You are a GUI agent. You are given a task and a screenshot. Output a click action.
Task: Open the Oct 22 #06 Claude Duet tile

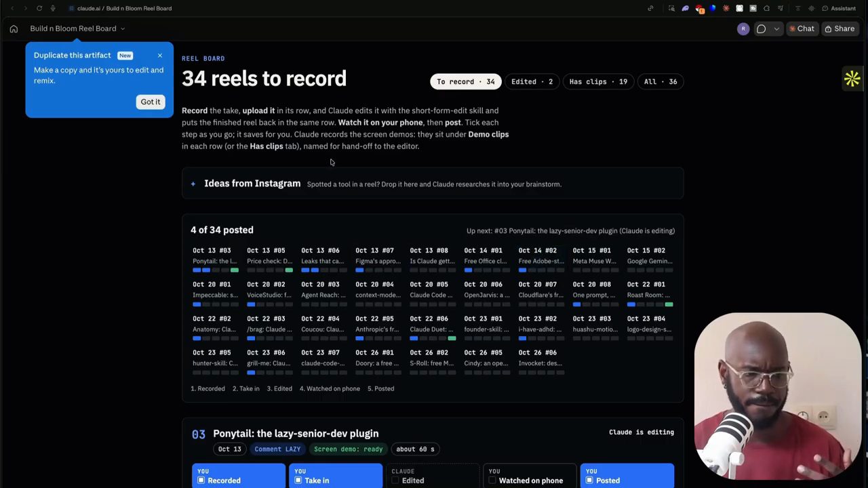click(433, 329)
